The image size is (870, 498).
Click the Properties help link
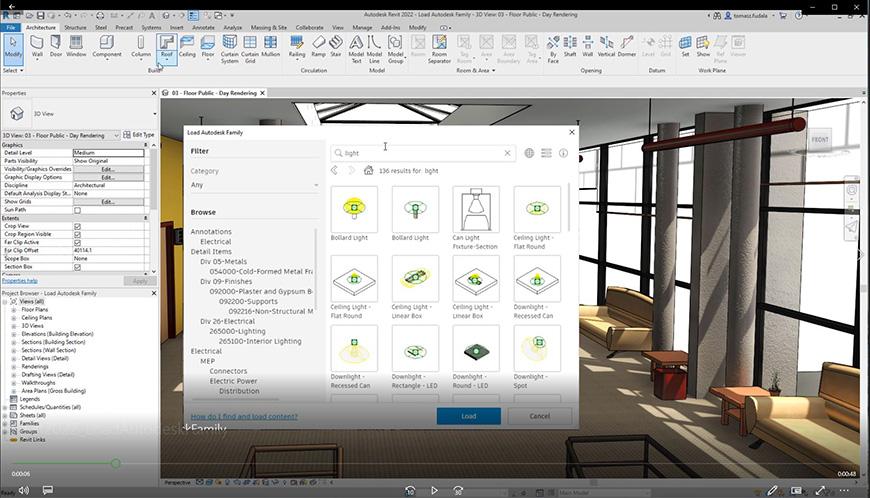coord(20,281)
